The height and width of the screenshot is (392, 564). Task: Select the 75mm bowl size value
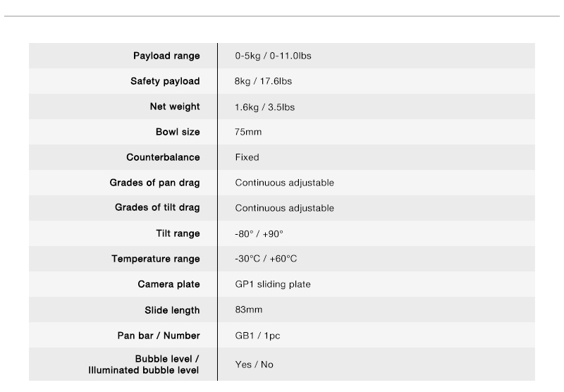(248, 132)
